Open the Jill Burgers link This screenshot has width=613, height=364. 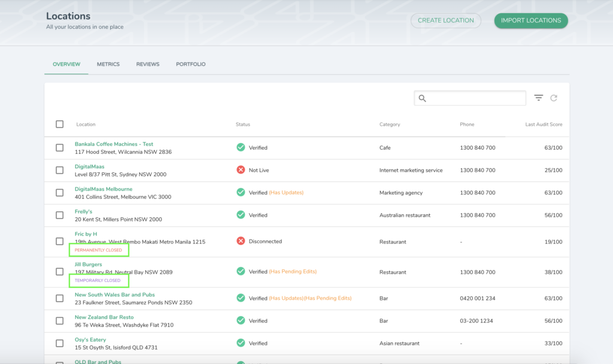click(89, 264)
